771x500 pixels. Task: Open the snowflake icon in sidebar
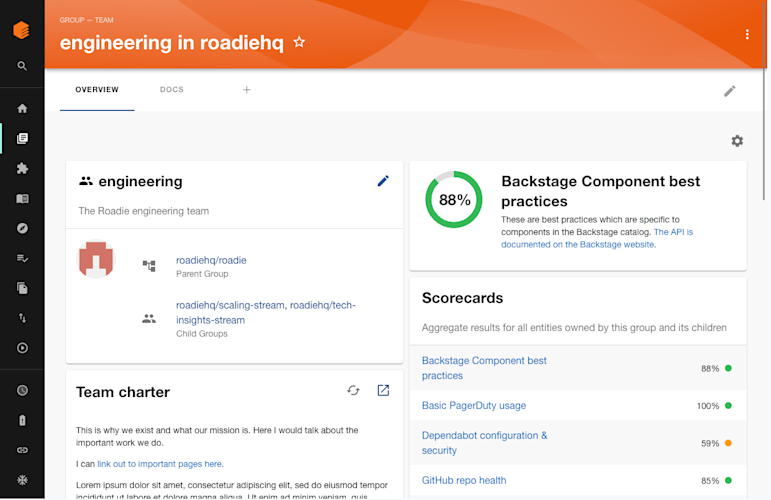coord(22,480)
